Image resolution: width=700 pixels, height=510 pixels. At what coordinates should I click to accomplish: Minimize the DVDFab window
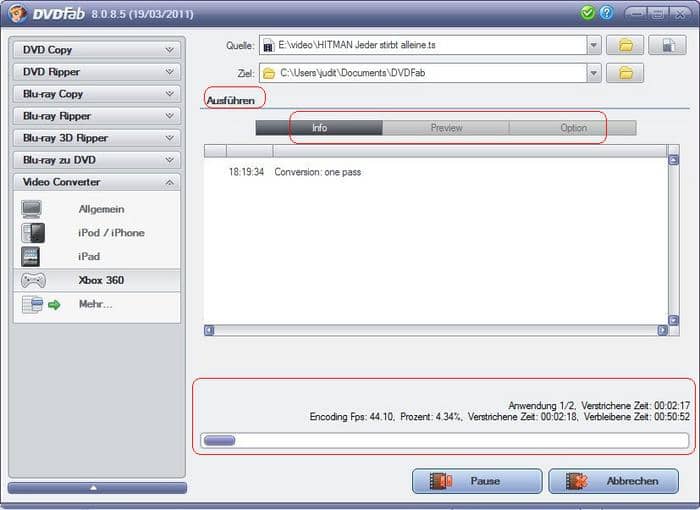point(636,13)
